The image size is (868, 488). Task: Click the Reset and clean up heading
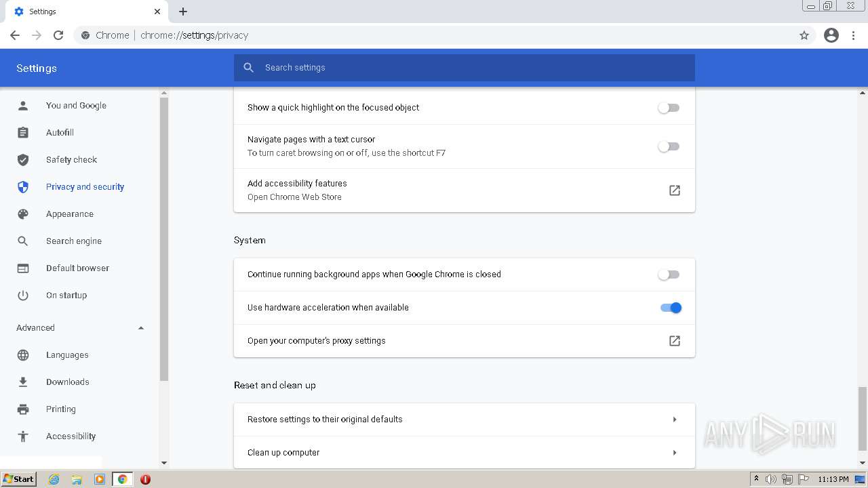coord(275,385)
